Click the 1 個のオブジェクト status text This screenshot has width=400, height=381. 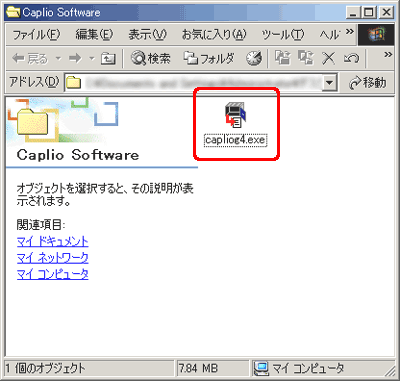point(45,368)
